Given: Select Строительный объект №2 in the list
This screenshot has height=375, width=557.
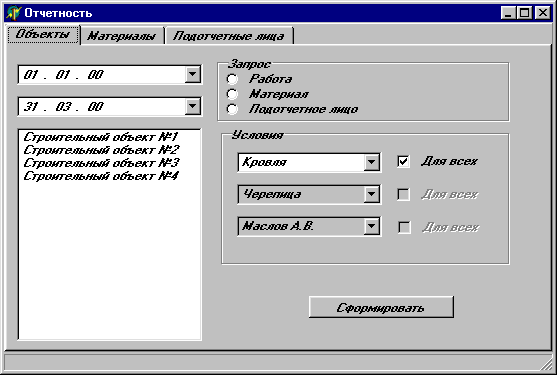Looking at the screenshot, I should coord(109,150).
